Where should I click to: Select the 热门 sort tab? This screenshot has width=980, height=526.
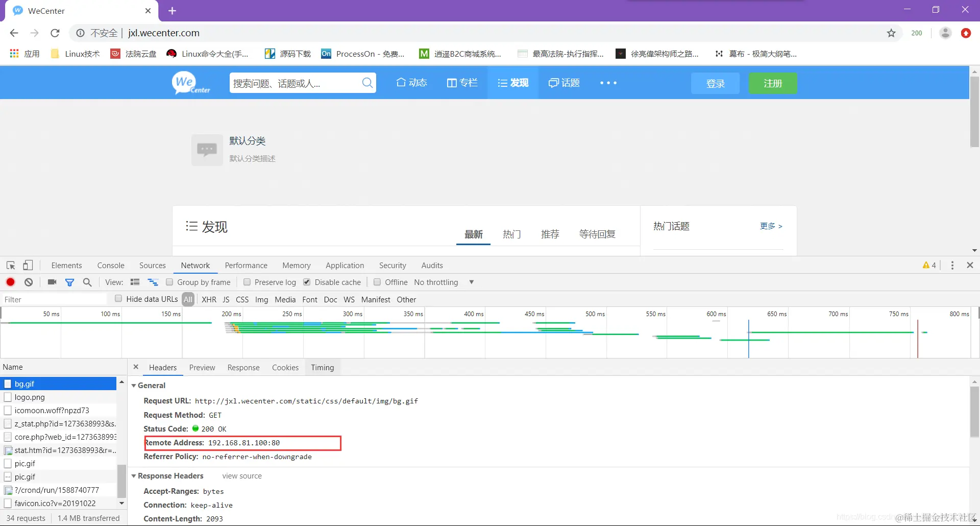pyautogui.click(x=511, y=234)
